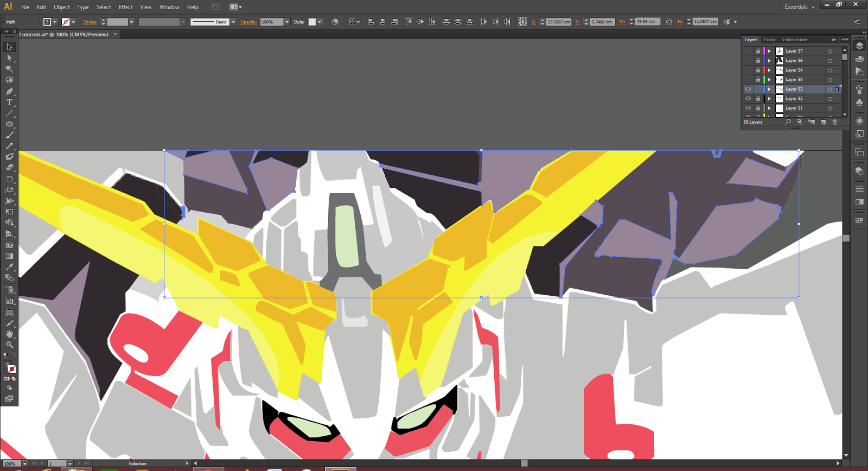Open the Swatches palette dock icon
The width and height of the screenshot is (868, 471).
(859, 220)
